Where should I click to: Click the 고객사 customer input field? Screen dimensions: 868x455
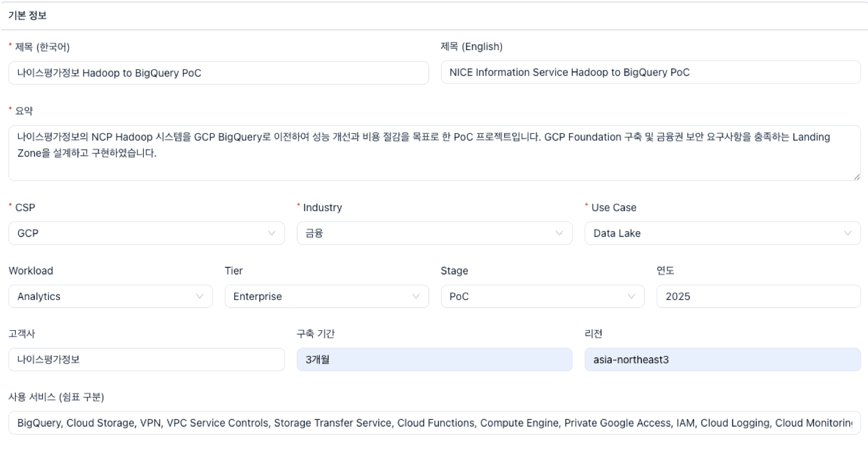pos(147,360)
